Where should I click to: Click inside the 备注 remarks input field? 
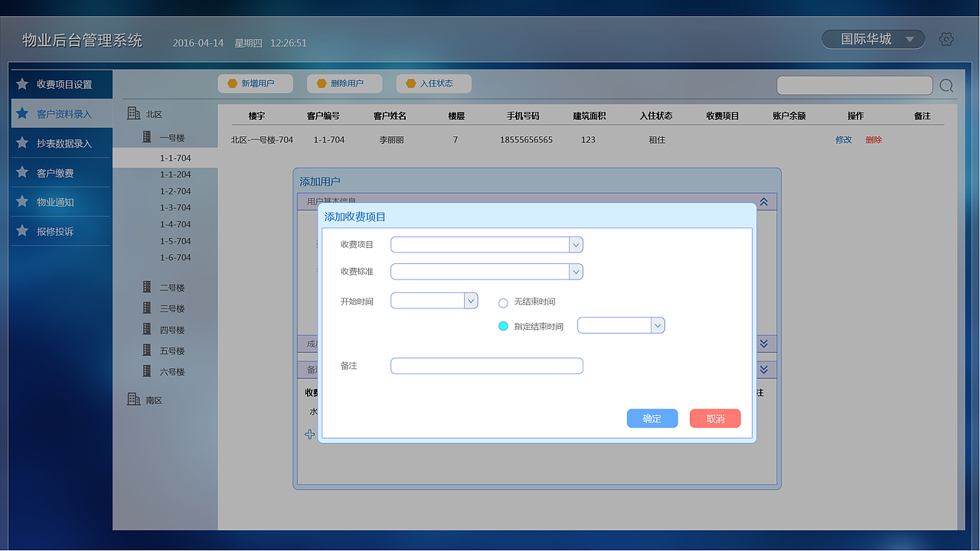tap(486, 366)
